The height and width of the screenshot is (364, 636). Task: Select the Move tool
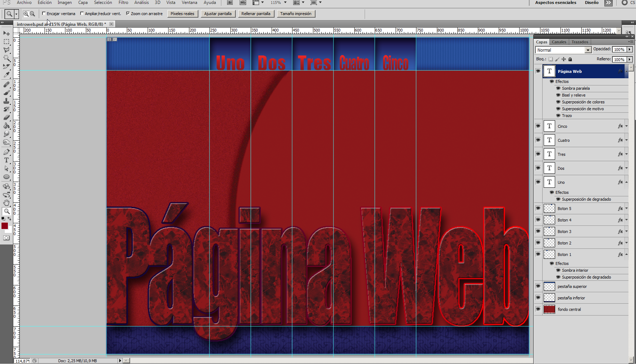(x=6, y=33)
